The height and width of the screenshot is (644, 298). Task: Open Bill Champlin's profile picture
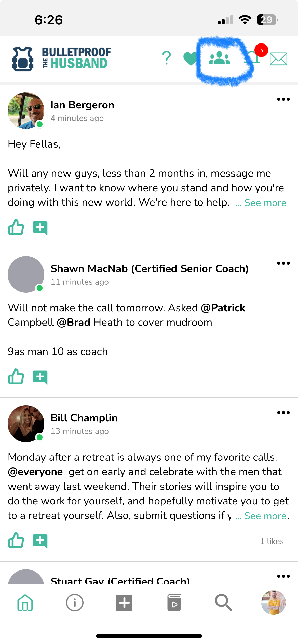26,424
